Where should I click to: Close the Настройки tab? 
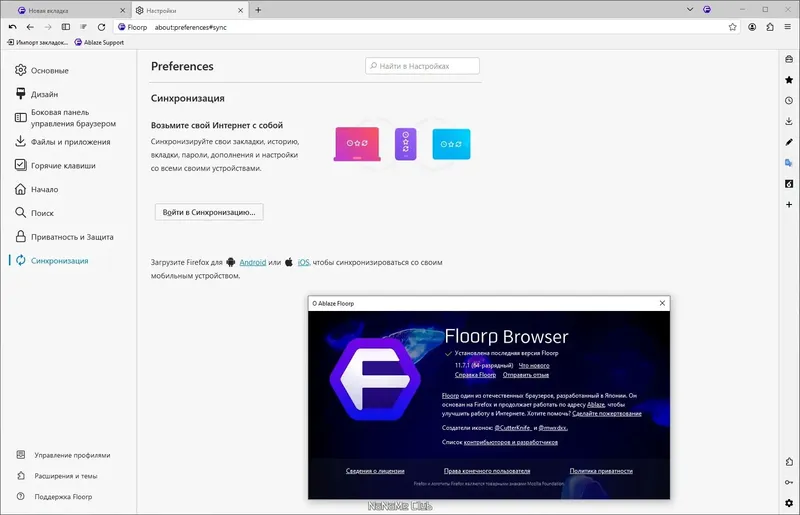coord(241,10)
